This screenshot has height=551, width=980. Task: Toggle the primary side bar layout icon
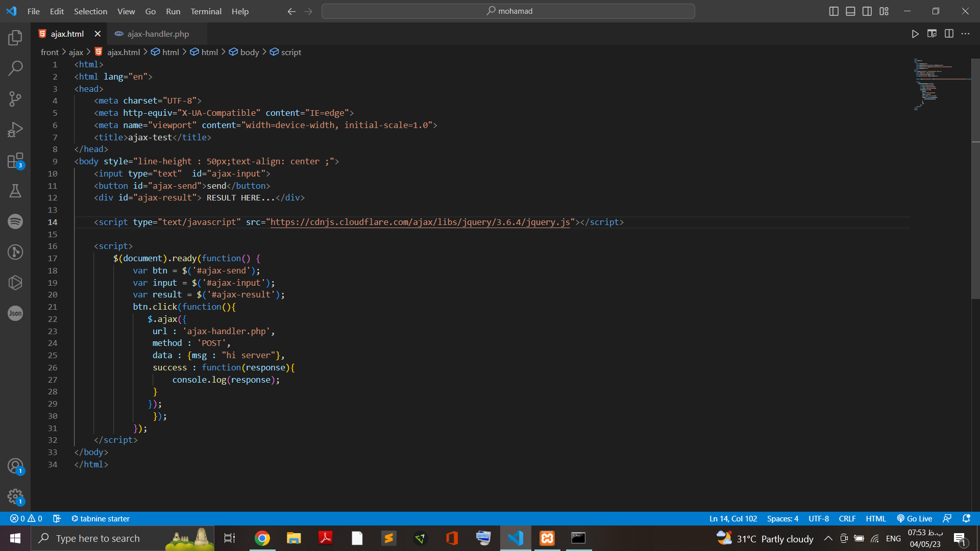pos(834,11)
